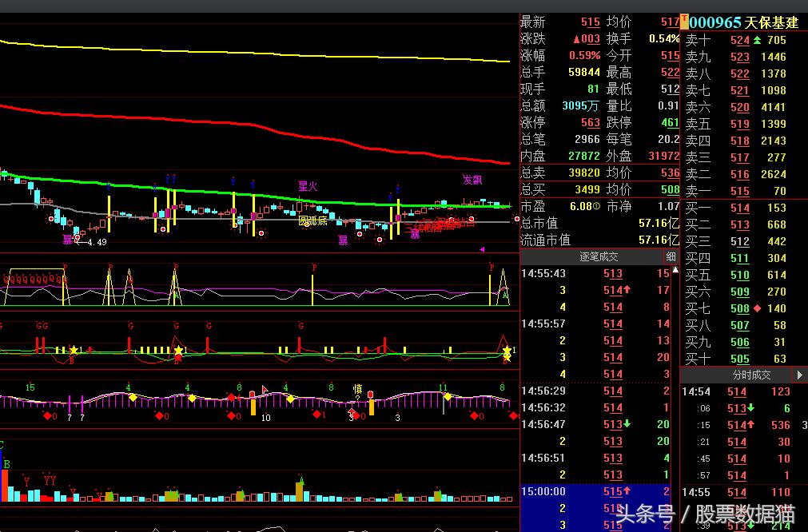Click the right arrow next to 分时成交
Viewport: 808px width, 532px height.
(800, 375)
